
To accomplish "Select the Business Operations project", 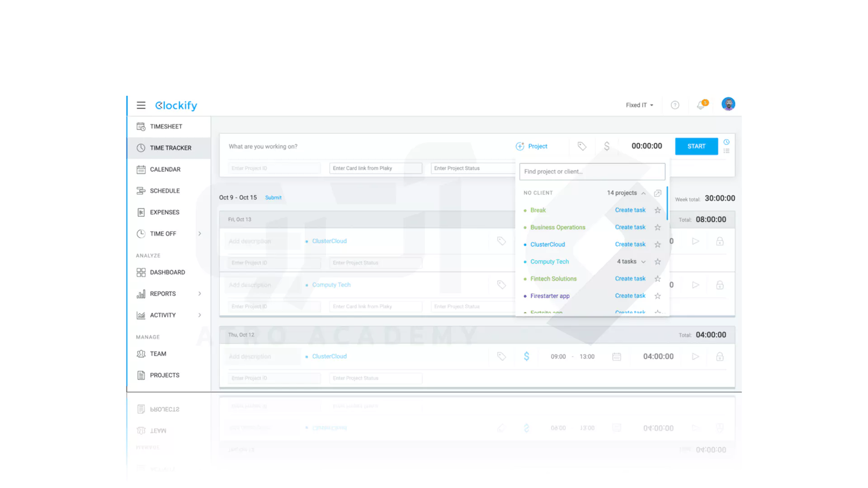I will (x=558, y=227).
